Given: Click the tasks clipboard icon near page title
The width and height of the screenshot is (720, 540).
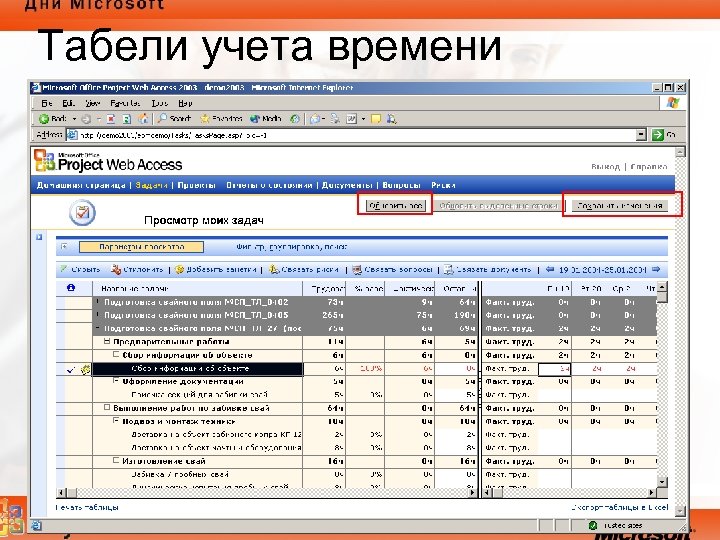Looking at the screenshot, I should [x=82, y=213].
